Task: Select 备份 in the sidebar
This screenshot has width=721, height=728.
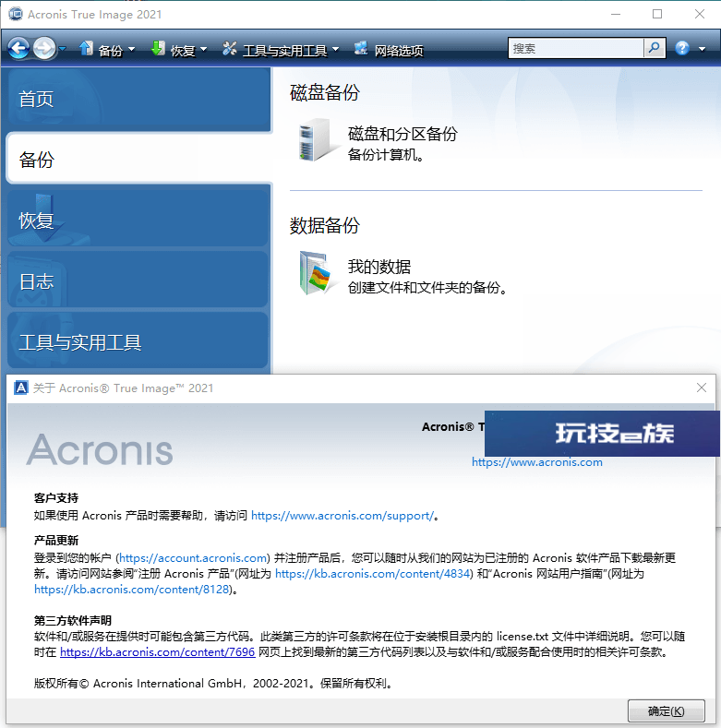Action: point(138,159)
